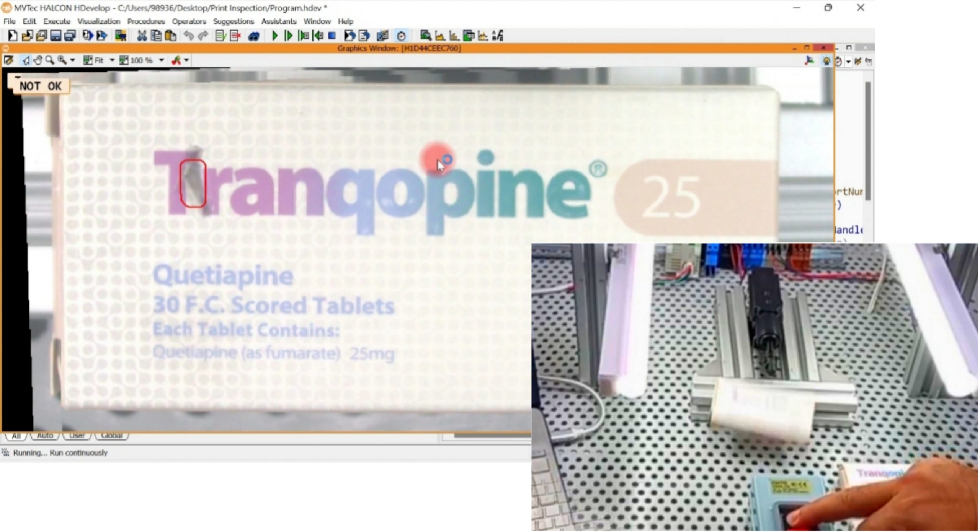
Task: Click the Save program disk icon
Action: 56,36
